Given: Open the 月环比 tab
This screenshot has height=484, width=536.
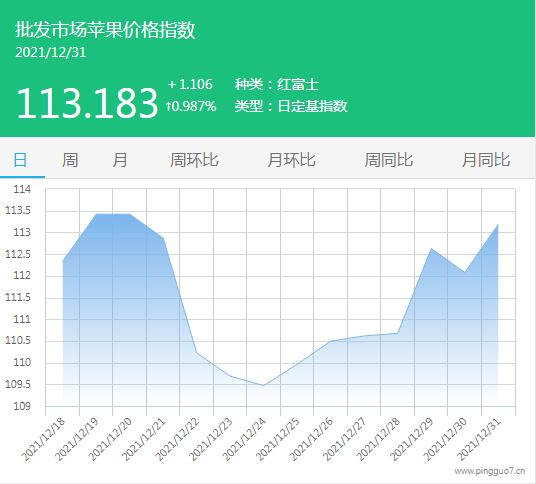Looking at the screenshot, I should pos(291,160).
